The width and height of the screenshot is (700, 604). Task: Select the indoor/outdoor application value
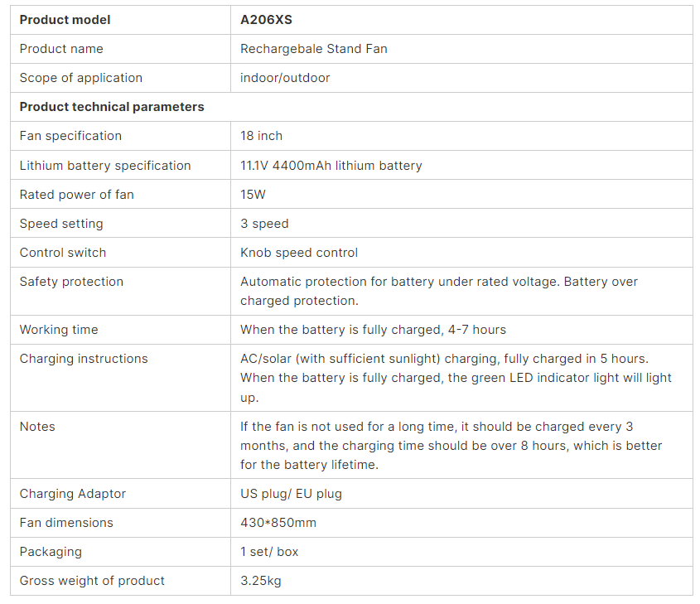[285, 78]
